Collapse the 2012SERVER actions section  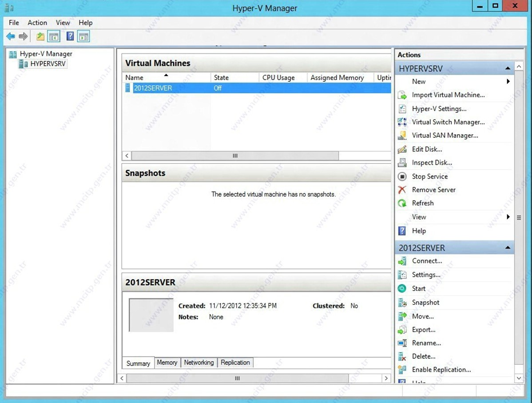tap(508, 248)
